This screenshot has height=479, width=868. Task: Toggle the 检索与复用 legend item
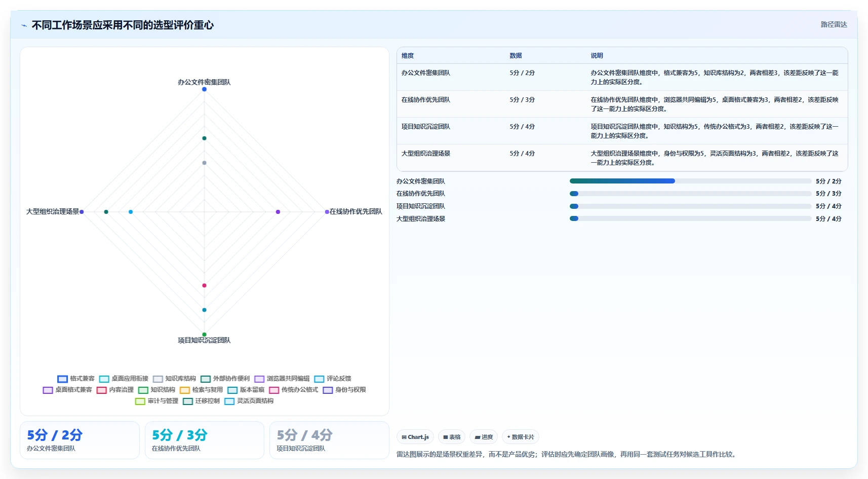[202, 390]
